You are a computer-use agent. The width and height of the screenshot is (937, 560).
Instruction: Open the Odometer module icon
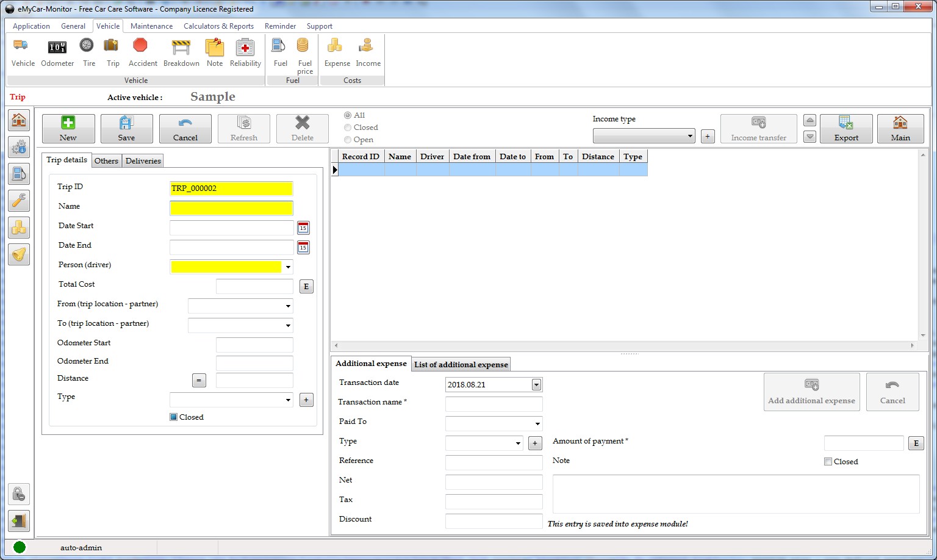pyautogui.click(x=57, y=52)
